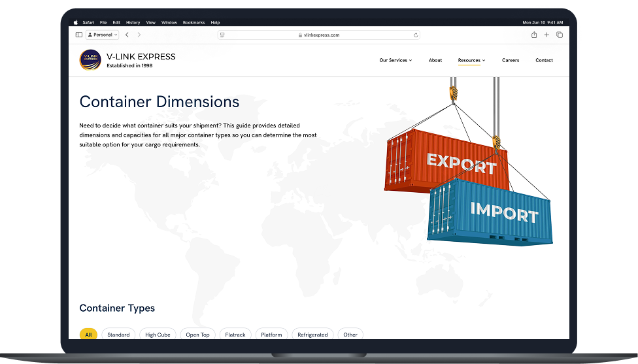Open the Share icon in Safari toolbar
This screenshot has height=364, width=638.
pyautogui.click(x=534, y=35)
